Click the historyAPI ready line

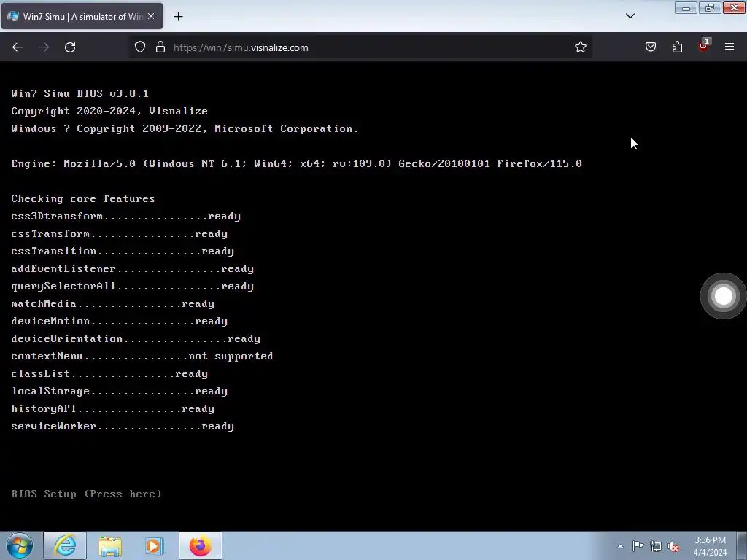[113, 408]
